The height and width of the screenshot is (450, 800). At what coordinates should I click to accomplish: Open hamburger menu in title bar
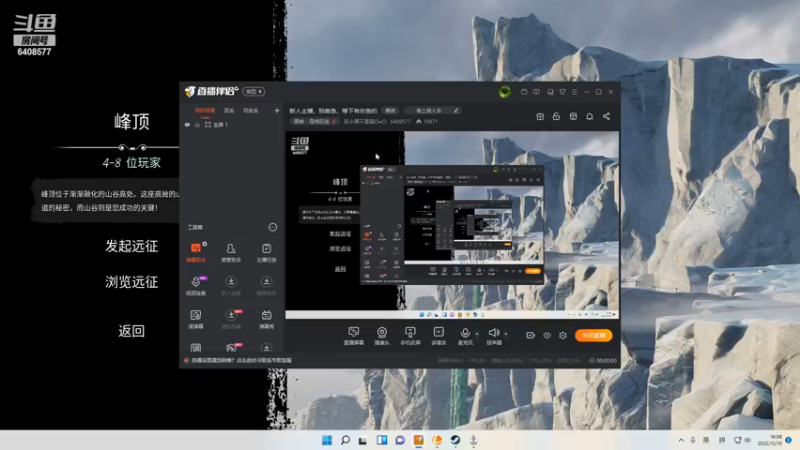(x=574, y=92)
